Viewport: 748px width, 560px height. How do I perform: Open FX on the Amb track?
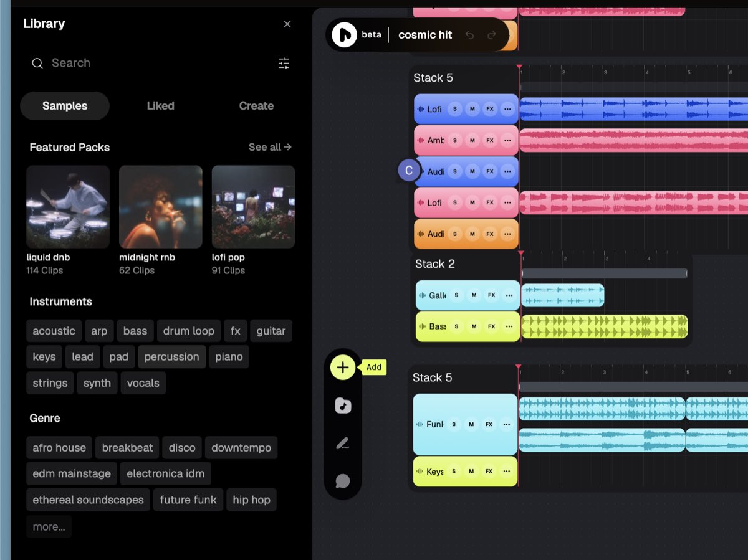tap(490, 140)
